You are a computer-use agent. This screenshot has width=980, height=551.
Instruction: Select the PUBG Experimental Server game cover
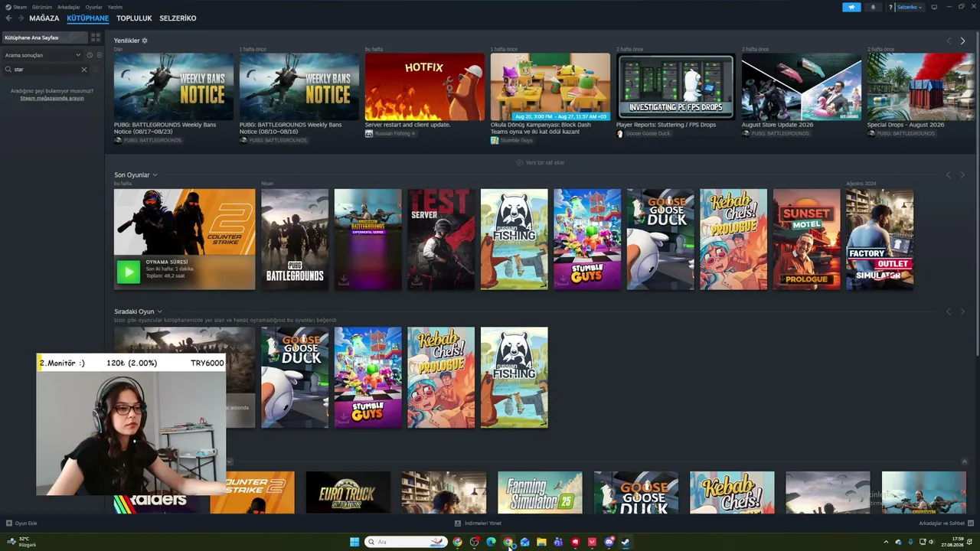point(367,240)
